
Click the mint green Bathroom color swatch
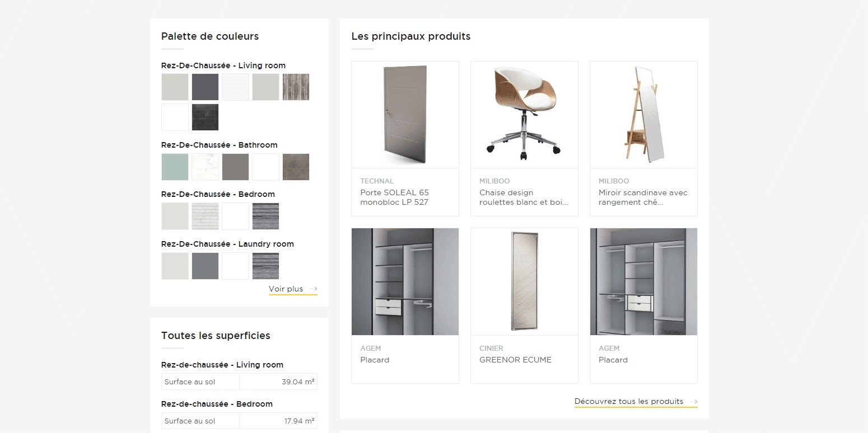tap(175, 167)
